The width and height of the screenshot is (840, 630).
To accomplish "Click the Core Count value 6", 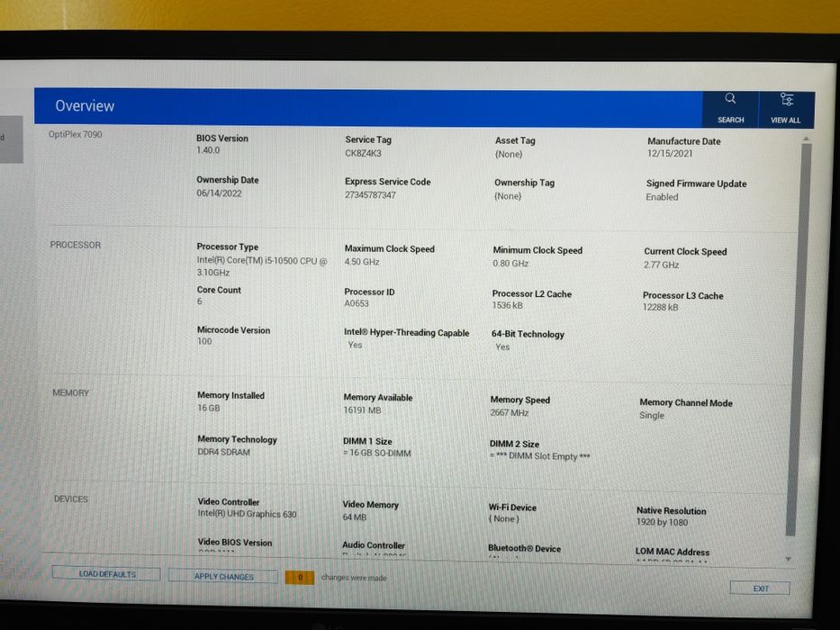I will pyautogui.click(x=199, y=301).
